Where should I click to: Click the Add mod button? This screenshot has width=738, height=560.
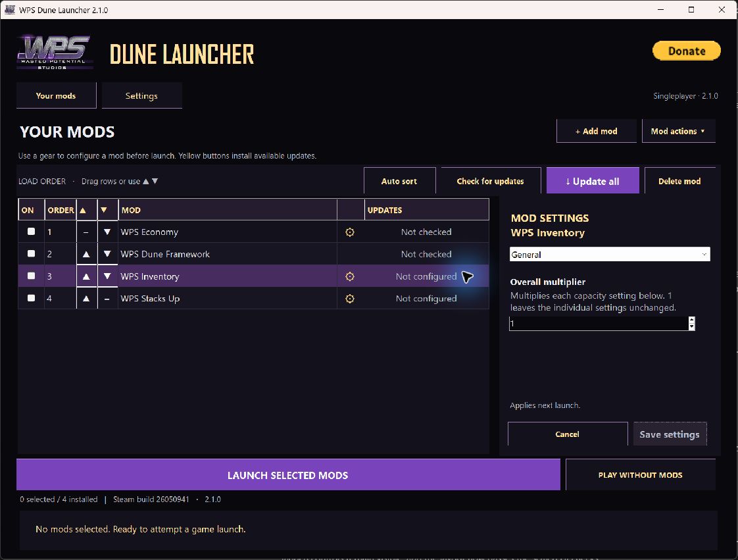point(597,131)
